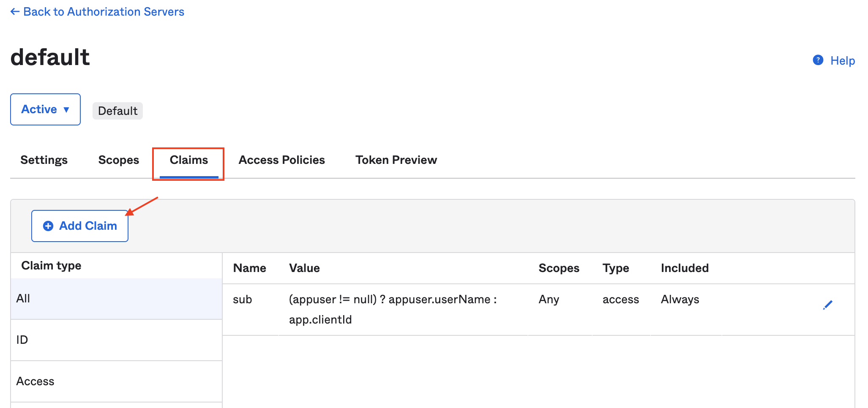Image resolution: width=868 pixels, height=408 pixels.
Task: Click the Help link text
Action: [842, 61]
